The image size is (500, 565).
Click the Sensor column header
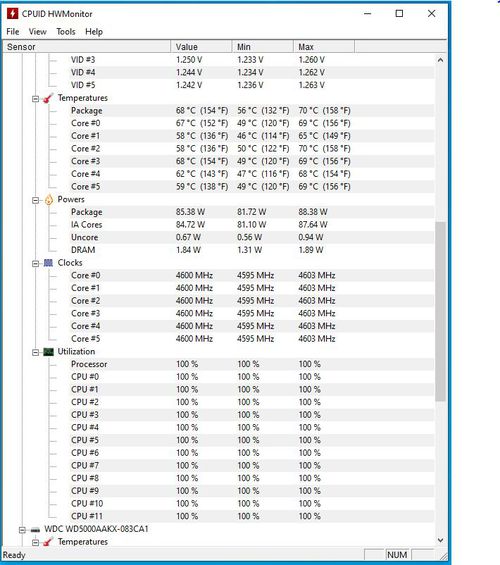(x=86, y=47)
